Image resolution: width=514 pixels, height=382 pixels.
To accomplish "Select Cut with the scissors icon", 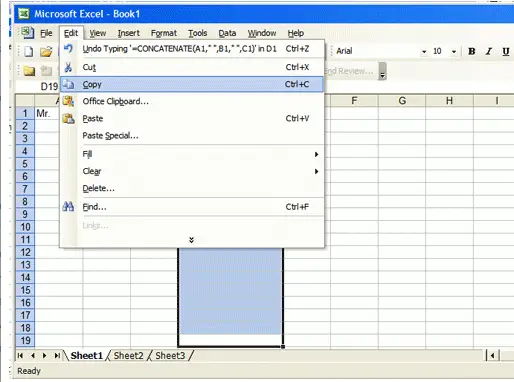I will [x=192, y=67].
